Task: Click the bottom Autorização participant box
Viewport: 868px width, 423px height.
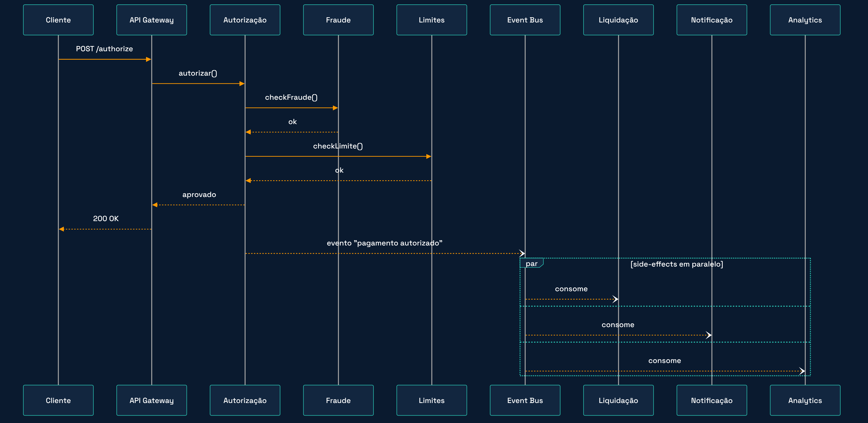Action: [x=245, y=400]
